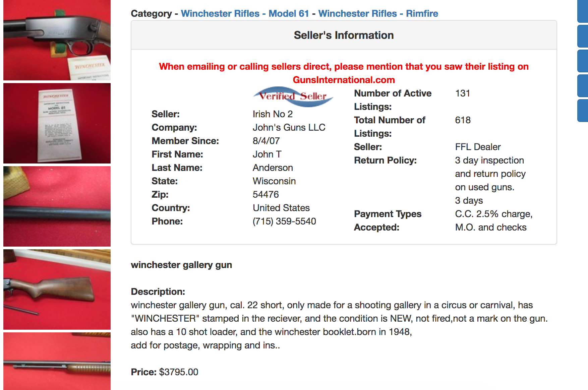Click the Verified Seller badge
The height and width of the screenshot is (390, 588).
click(293, 96)
